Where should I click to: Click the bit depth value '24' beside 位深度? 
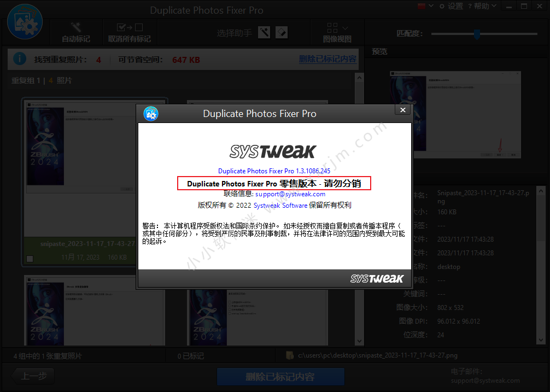[x=441, y=335]
